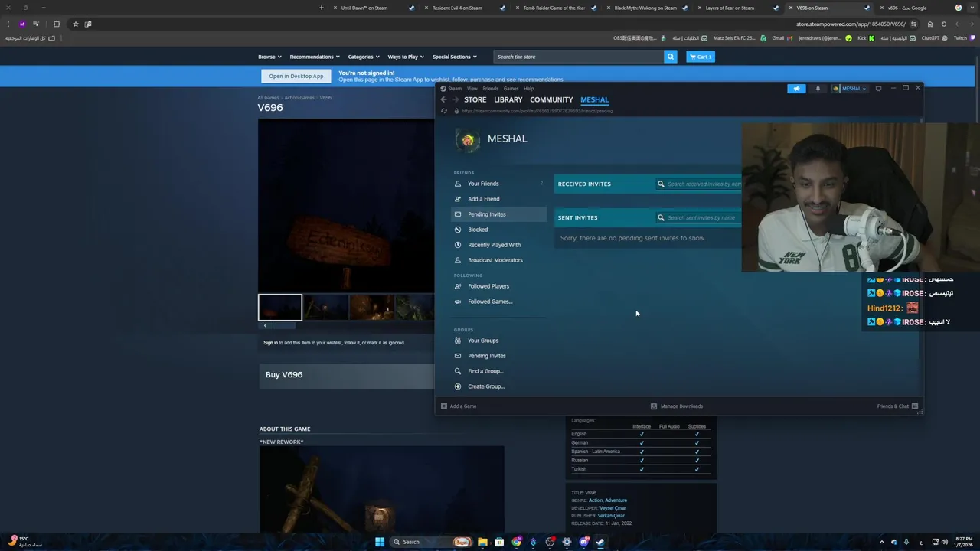Click the Steam announcements megaphone icon
980x551 pixels.
coord(796,89)
